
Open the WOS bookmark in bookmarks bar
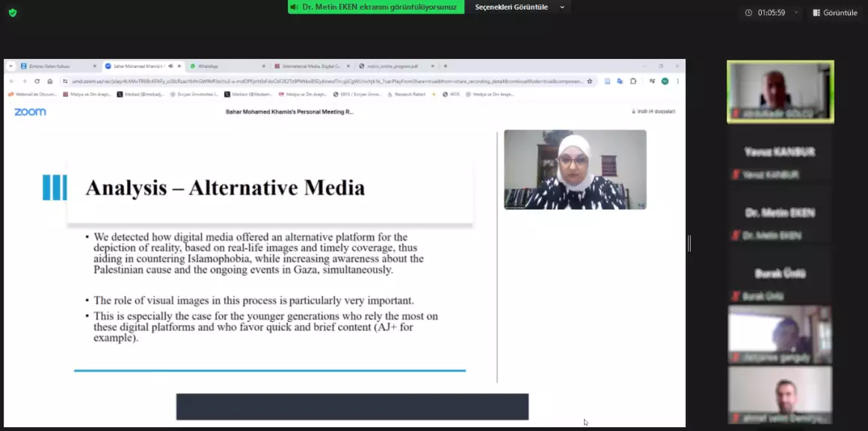pos(452,94)
